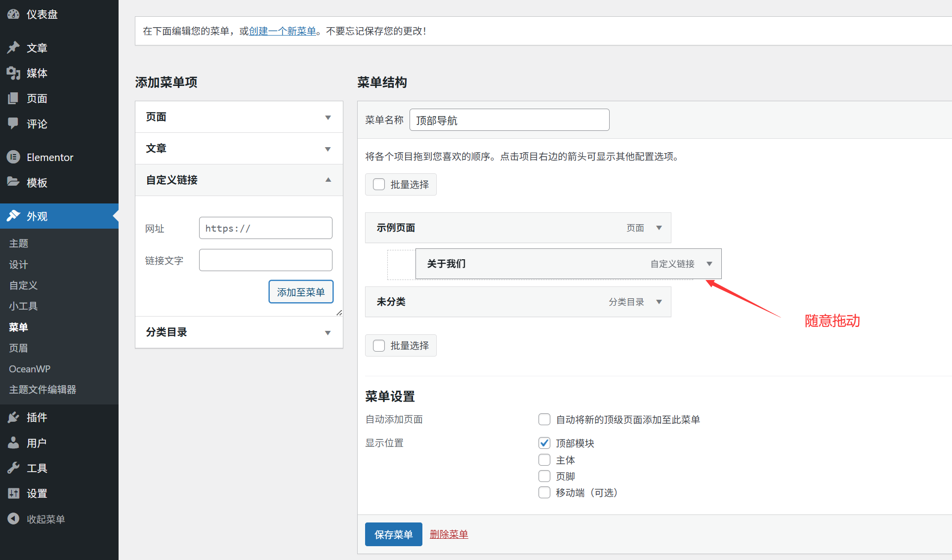This screenshot has height=560, width=952.
Task: Click the paintbrush icon next to 外观
Action: [x=13, y=216]
